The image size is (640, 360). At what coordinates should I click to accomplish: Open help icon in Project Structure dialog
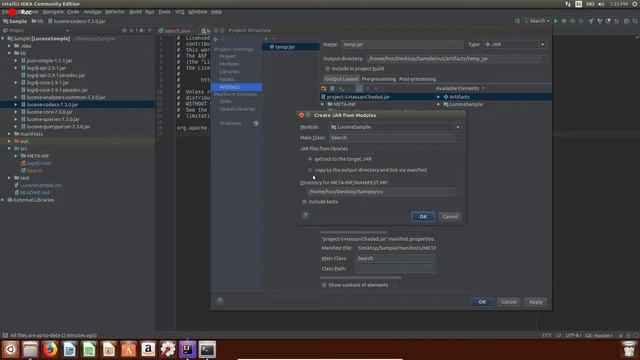click(220, 301)
